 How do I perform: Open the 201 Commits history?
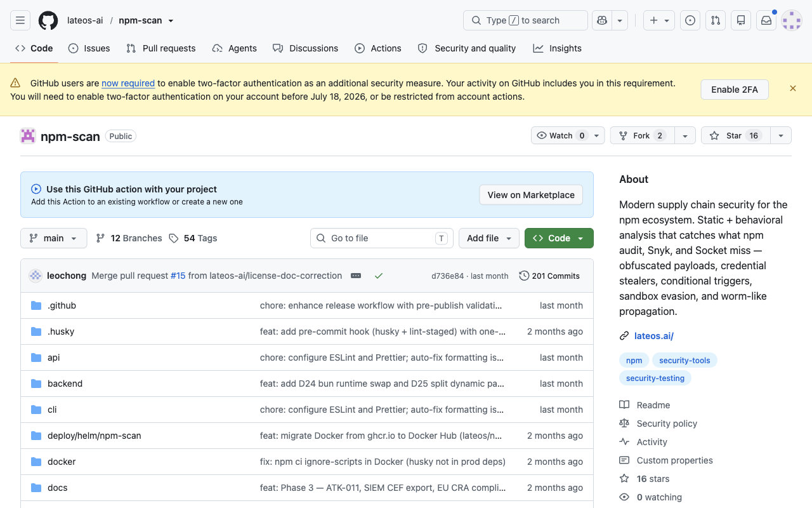click(x=549, y=276)
